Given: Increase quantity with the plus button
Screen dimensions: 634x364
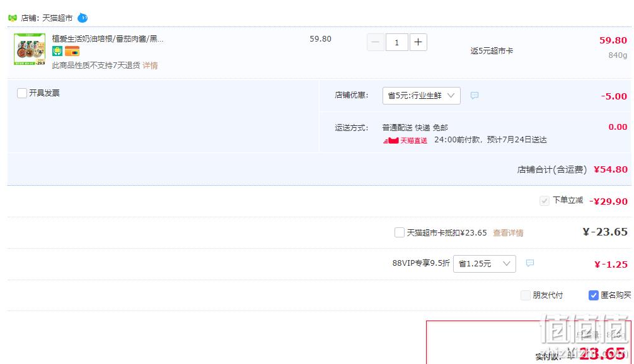Looking at the screenshot, I should coord(418,42).
